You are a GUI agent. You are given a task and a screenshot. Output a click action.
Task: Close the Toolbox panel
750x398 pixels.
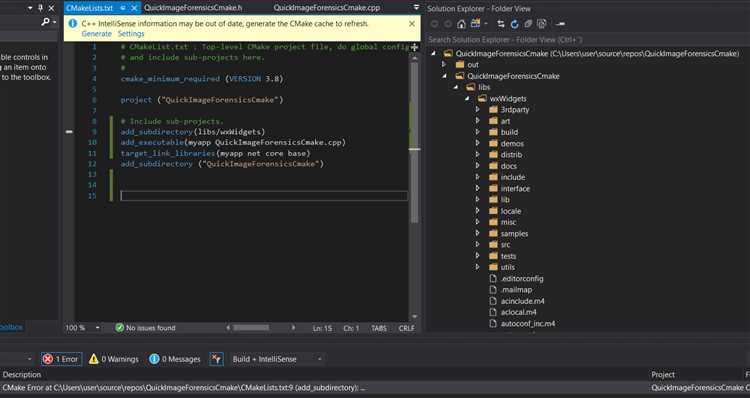[x=52, y=8]
